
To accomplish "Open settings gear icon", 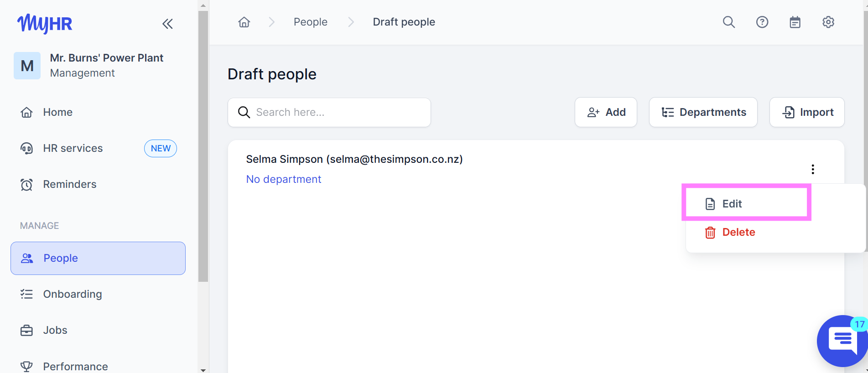I will pos(828,22).
